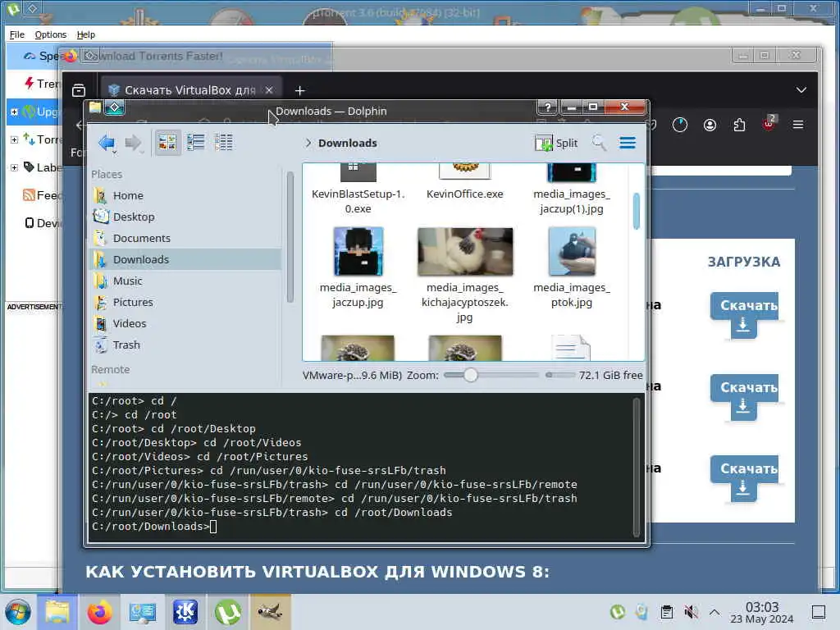The height and width of the screenshot is (630, 840).
Task: Go forward in Dolphin navigation
Action: tap(133, 143)
